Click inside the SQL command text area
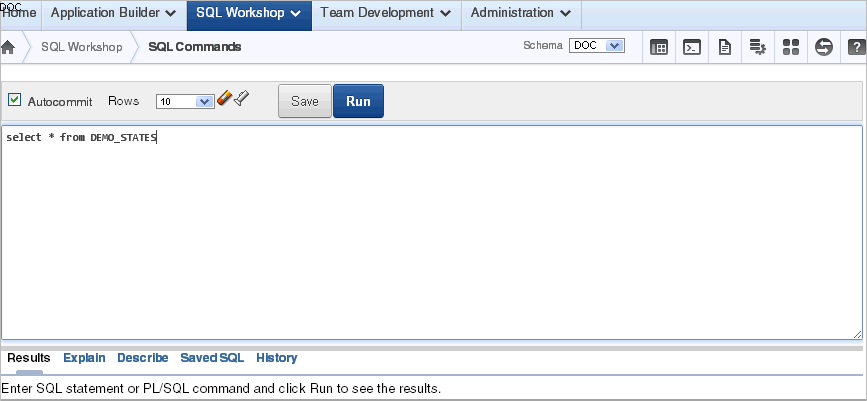Screen dimensions: 867x401 click(431, 232)
